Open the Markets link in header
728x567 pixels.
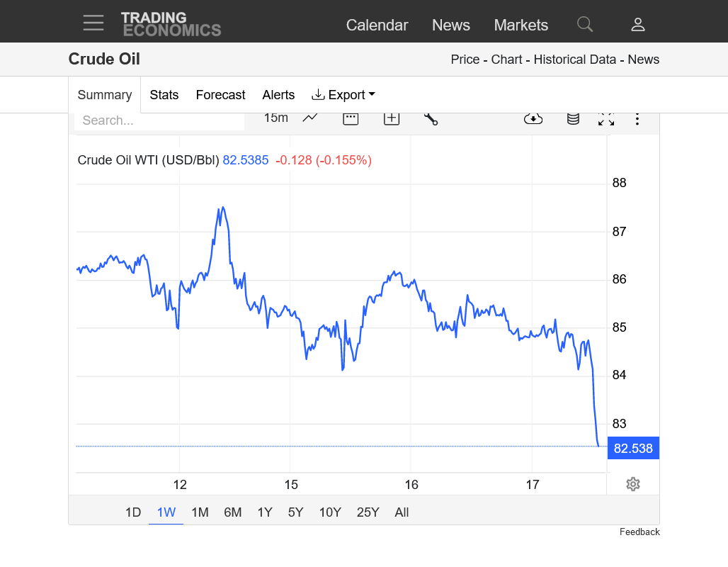(521, 25)
